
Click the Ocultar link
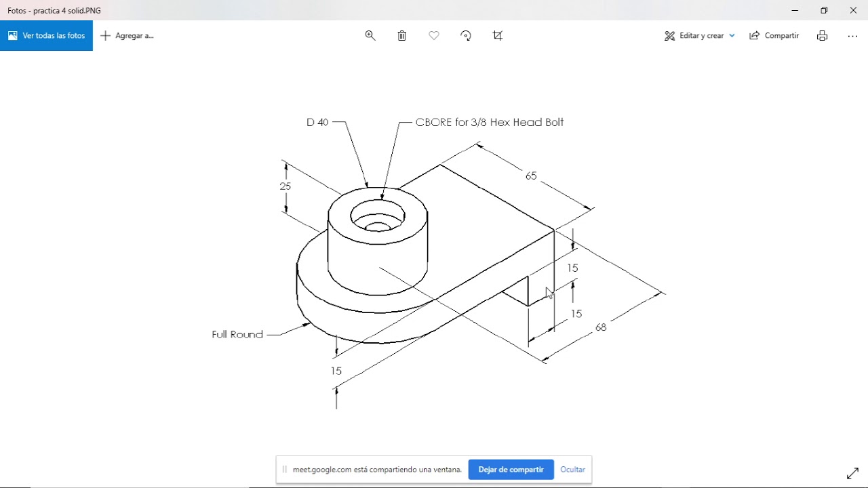572,470
